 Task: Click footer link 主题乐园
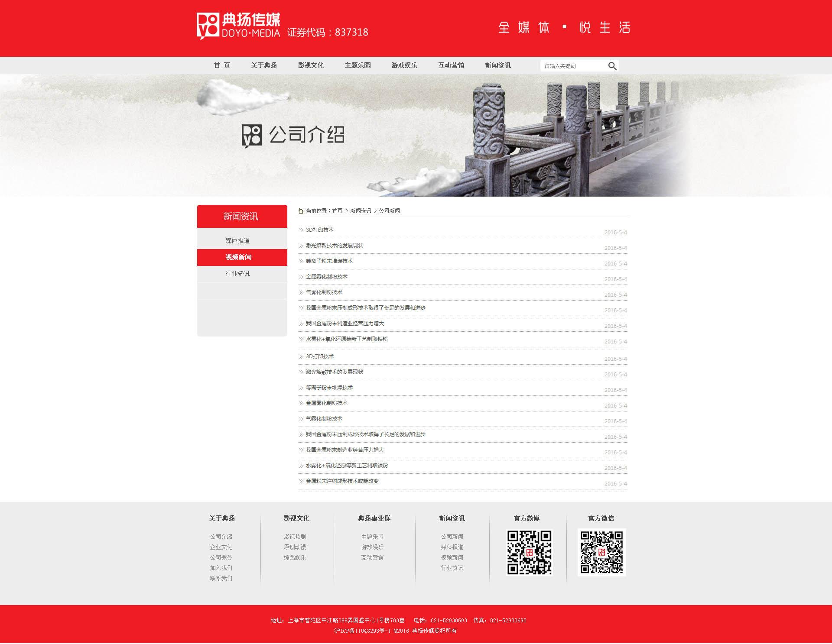tap(372, 537)
